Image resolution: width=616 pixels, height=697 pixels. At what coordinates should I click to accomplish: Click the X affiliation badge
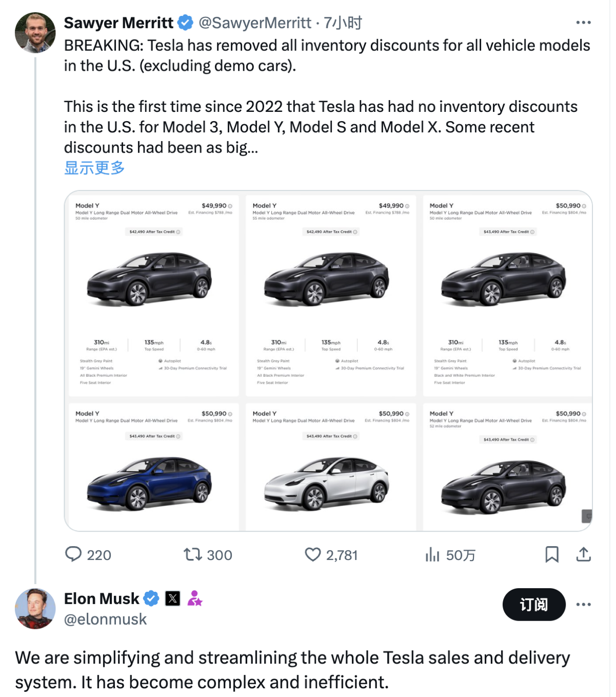coord(173,598)
